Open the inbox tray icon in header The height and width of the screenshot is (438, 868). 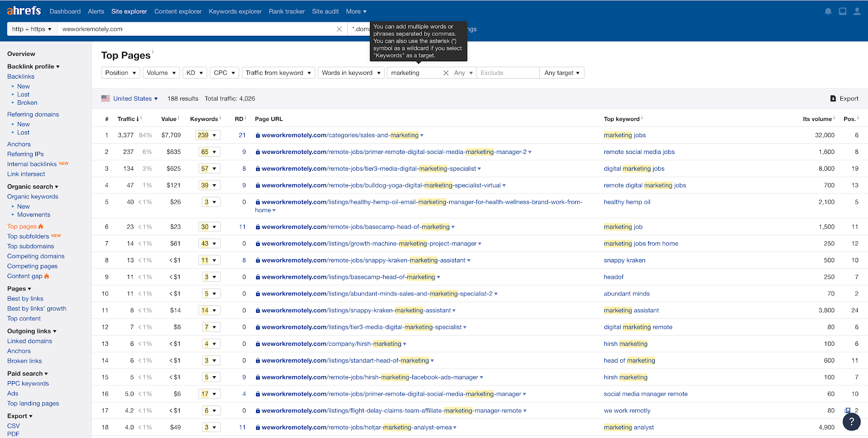point(843,11)
